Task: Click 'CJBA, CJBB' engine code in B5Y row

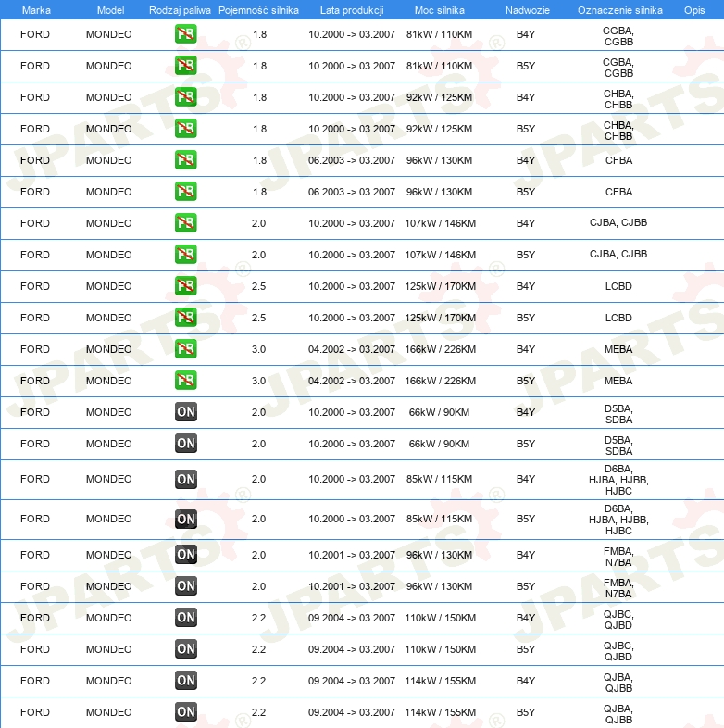Action: [618, 254]
